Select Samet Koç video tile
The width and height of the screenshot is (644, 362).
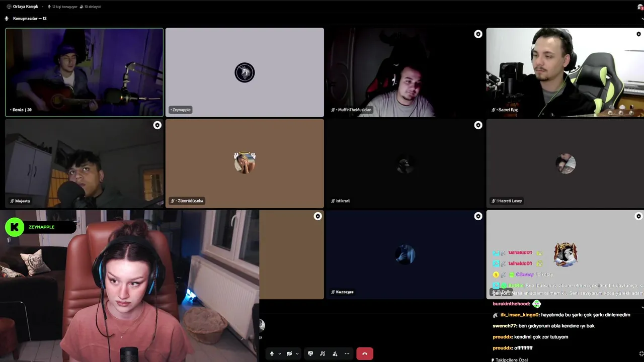(x=565, y=72)
